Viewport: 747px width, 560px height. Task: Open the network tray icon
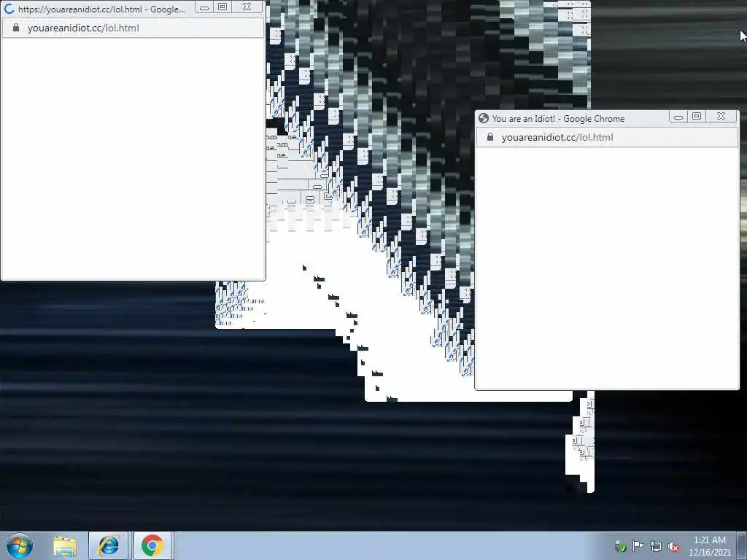coord(656,547)
